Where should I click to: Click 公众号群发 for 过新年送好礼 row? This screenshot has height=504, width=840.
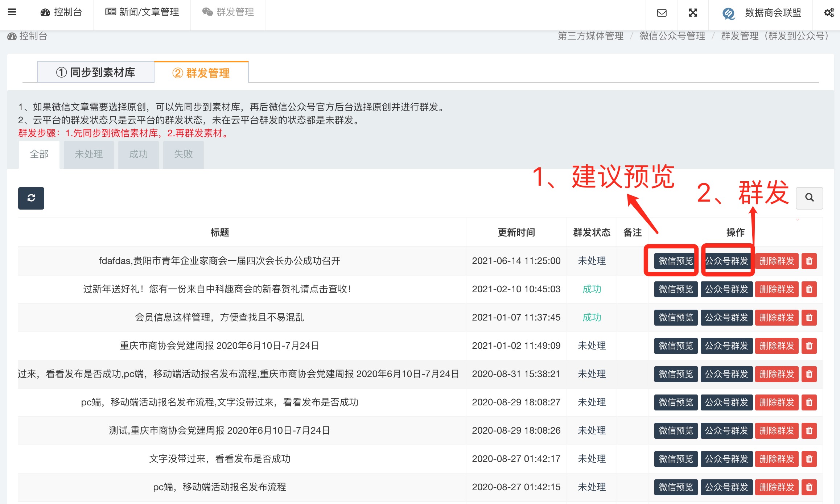click(x=726, y=289)
